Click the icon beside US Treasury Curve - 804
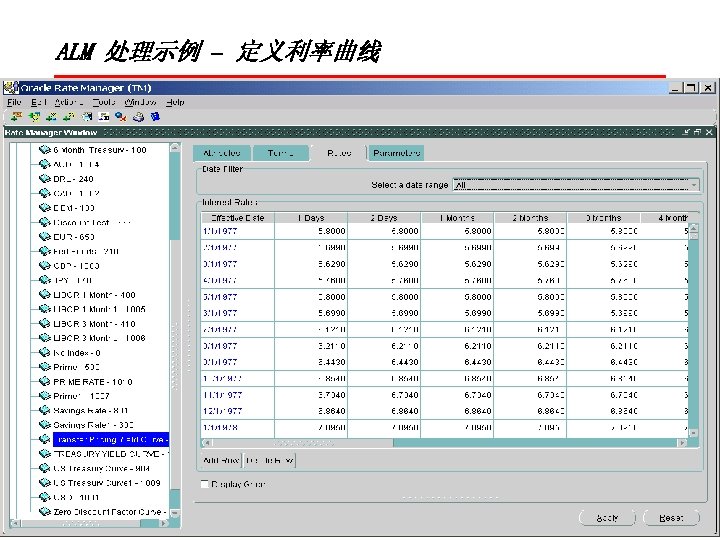 coord(45,468)
